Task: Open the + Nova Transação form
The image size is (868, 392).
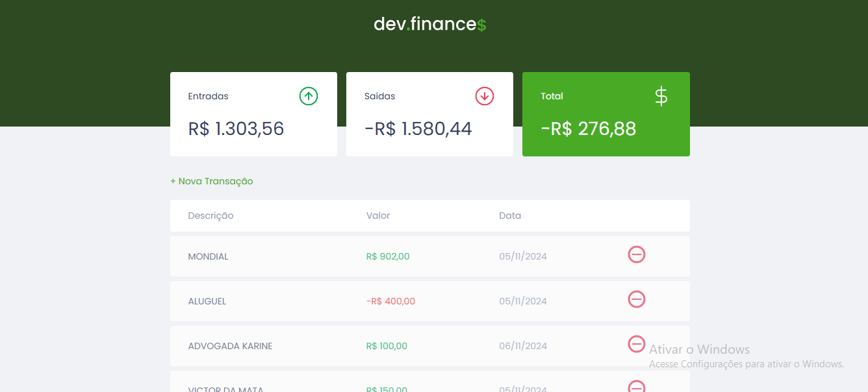Action: (x=212, y=181)
